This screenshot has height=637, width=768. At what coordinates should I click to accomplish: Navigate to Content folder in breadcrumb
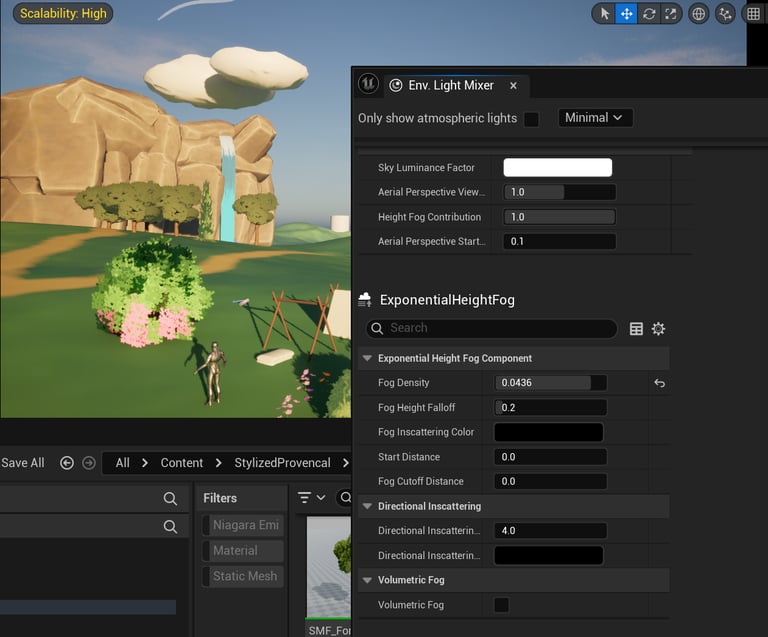click(x=182, y=463)
